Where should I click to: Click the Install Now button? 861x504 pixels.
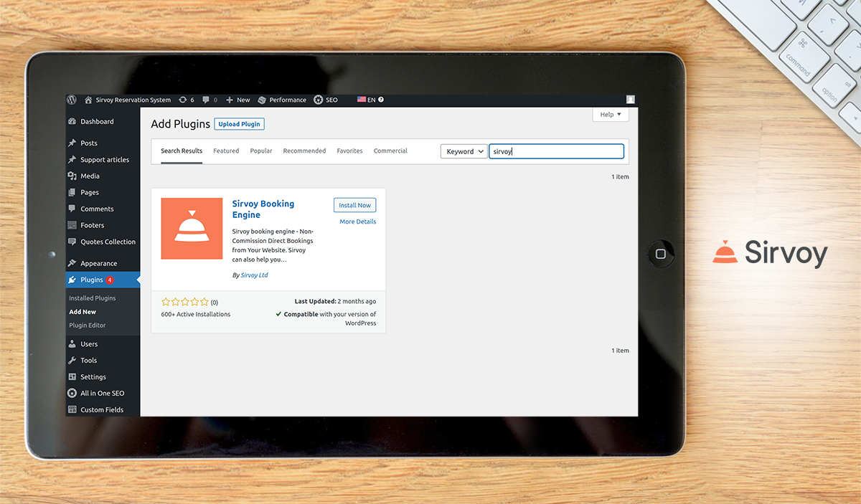point(354,205)
